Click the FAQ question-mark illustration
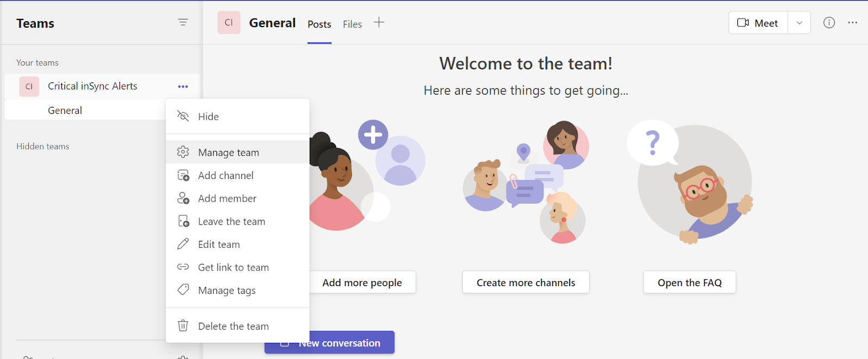Screen dimensions: 868x359 click(x=690, y=182)
